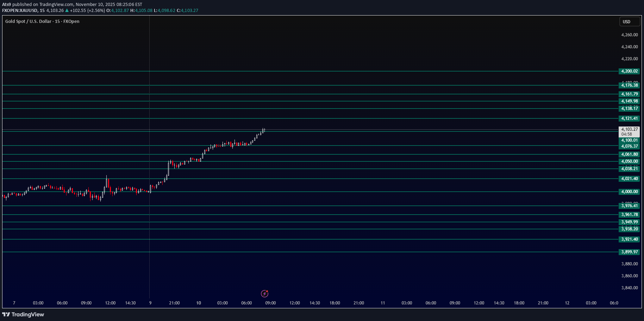Click the 4,240.00 mark on the price scale

[629, 47]
